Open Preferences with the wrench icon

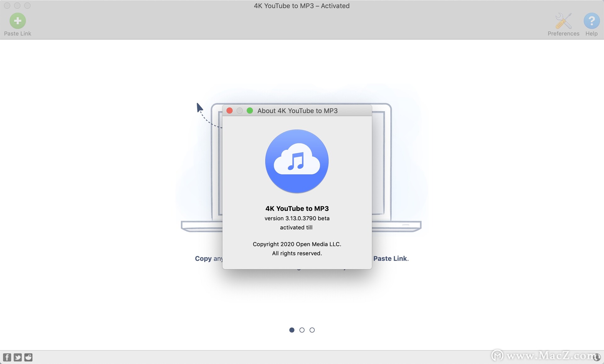563,21
